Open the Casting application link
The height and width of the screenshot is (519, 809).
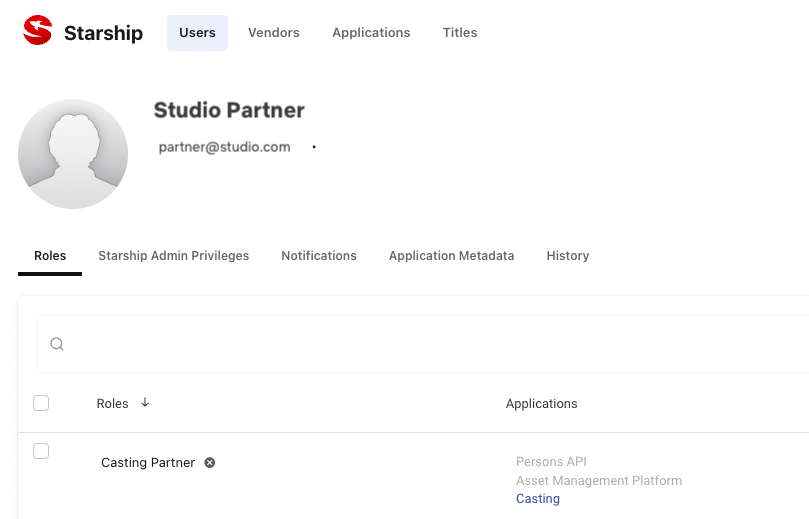(538, 499)
